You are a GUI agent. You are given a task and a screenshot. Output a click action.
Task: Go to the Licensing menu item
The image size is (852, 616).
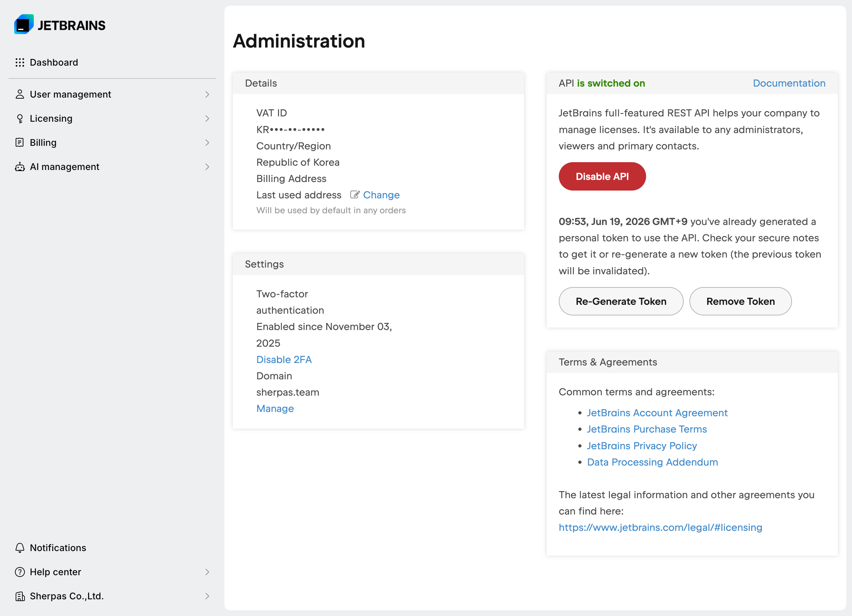click(112, 119)
